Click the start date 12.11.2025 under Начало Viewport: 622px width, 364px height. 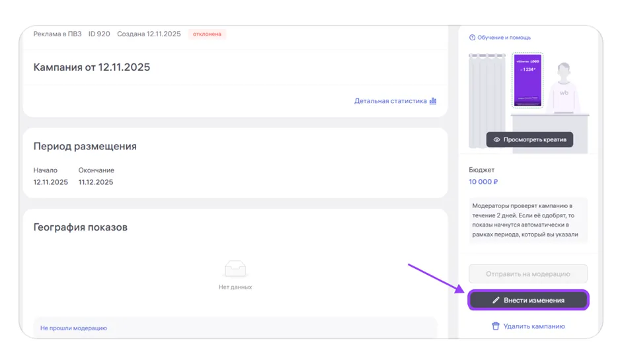[51, 182]
